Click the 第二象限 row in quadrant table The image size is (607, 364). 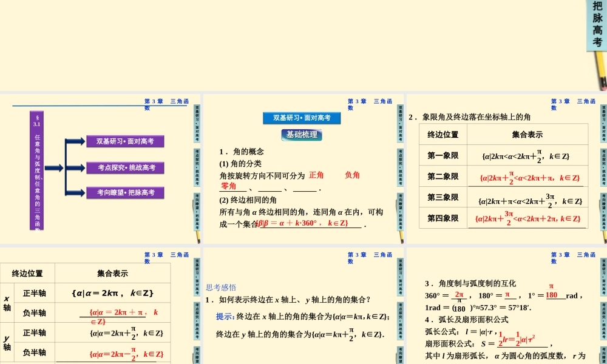pos(443,177)
